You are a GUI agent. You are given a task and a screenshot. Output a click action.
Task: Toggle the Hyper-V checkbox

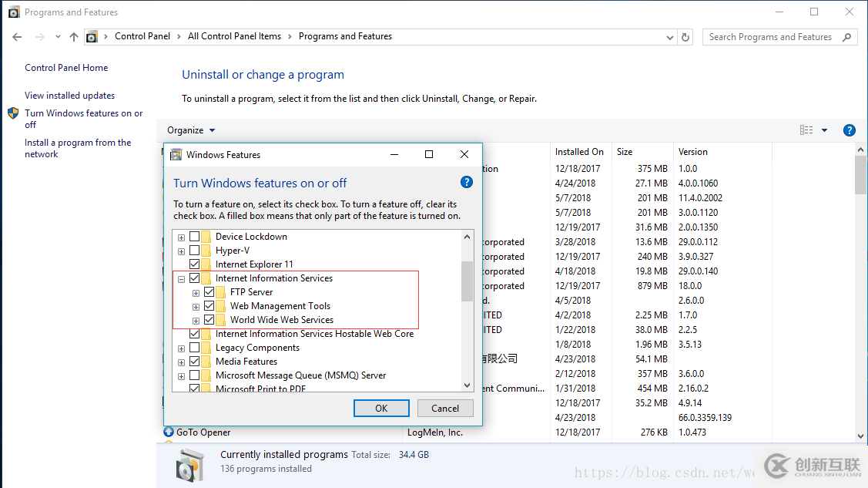click(x=194, y=251)
